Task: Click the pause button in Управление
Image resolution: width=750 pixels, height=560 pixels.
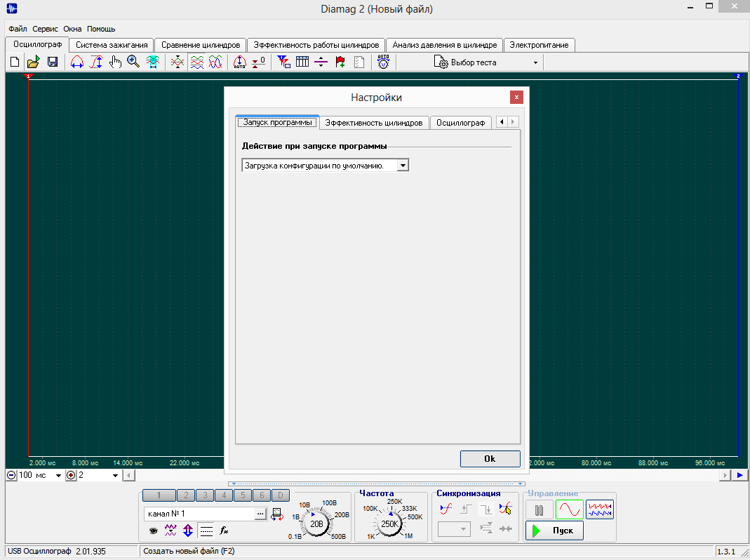Action: (539, 510)
